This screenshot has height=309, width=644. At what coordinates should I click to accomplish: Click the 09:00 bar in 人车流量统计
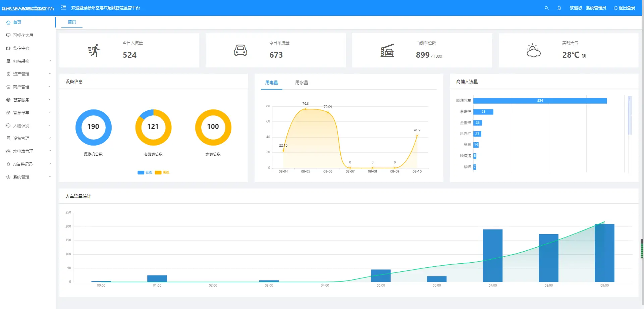604,253
